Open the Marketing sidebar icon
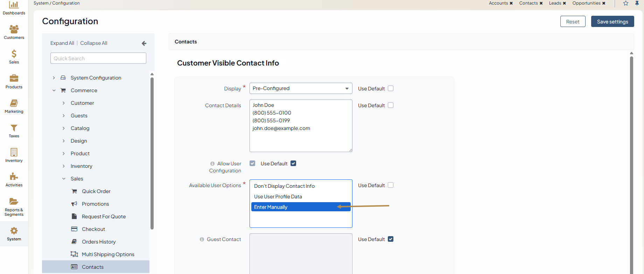 14,103
